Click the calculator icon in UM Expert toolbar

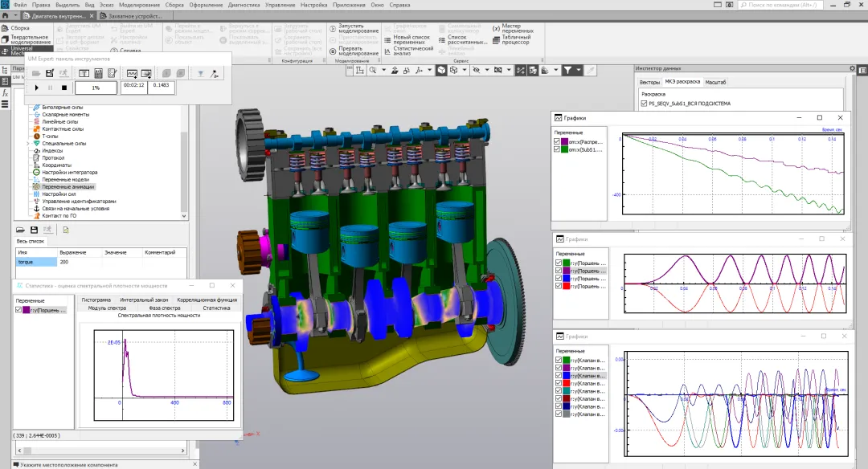(x=99, y=73)
